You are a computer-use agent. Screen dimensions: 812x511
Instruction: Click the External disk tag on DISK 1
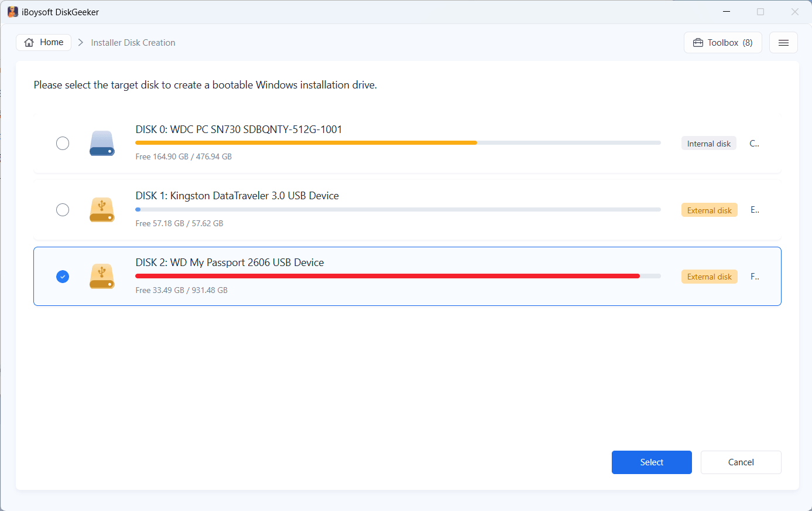point(710,210)
